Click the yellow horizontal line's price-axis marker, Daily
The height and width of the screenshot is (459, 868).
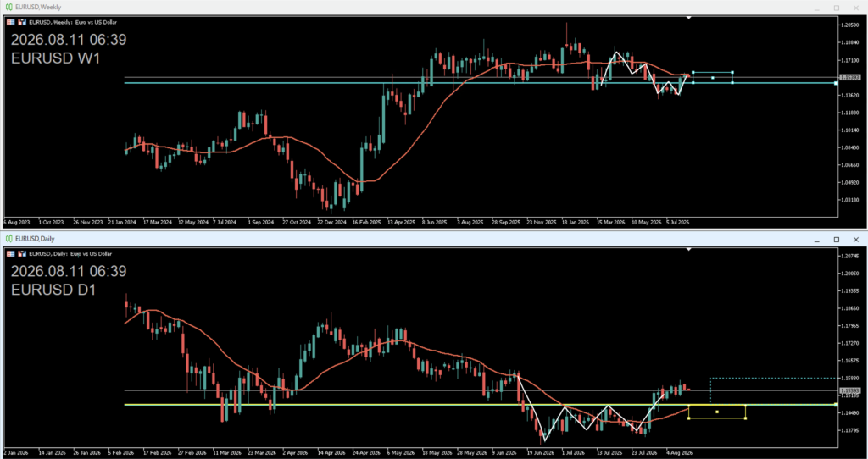point(836,405)
